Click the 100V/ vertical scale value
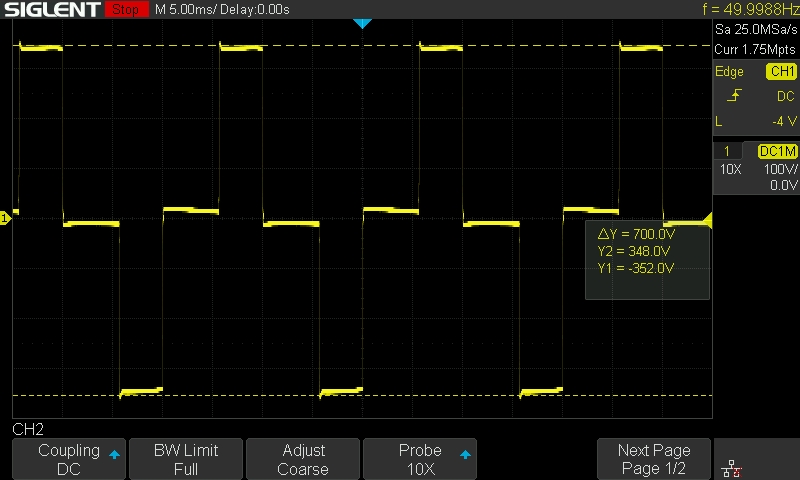 click(780, 169)
